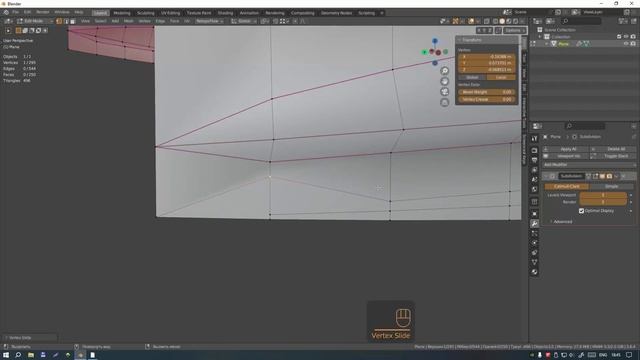This screenshot has height=360, width=640.
Task: Select Simple subdivision type
Action: pos(611,187)
